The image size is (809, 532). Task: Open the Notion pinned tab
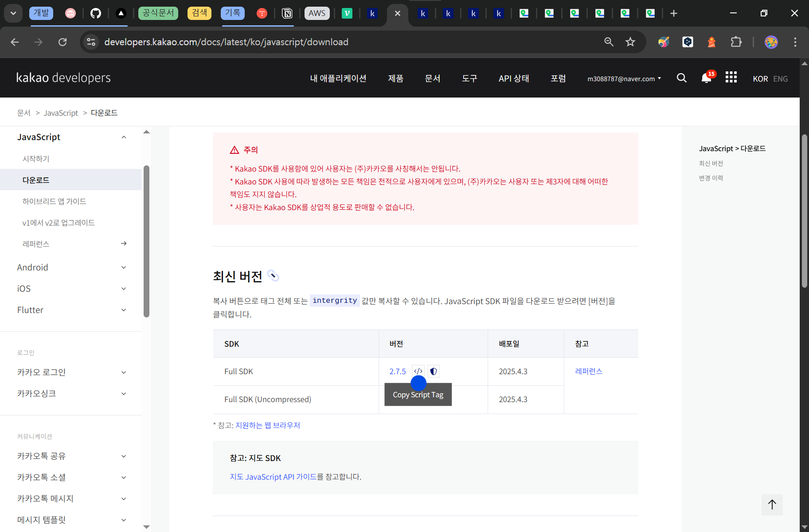(287, 13)
